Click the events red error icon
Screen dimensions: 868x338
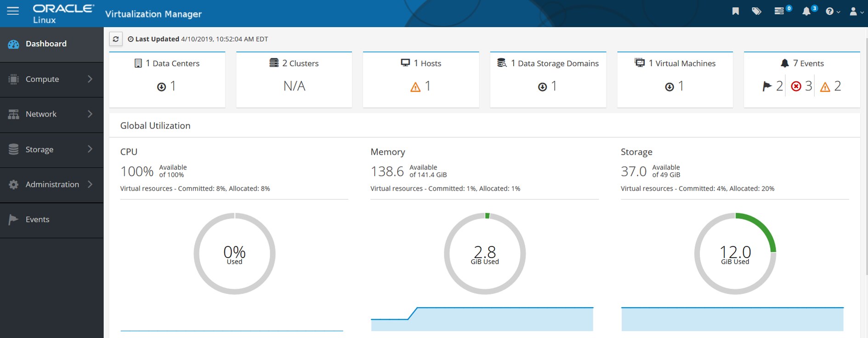[796, 86]
